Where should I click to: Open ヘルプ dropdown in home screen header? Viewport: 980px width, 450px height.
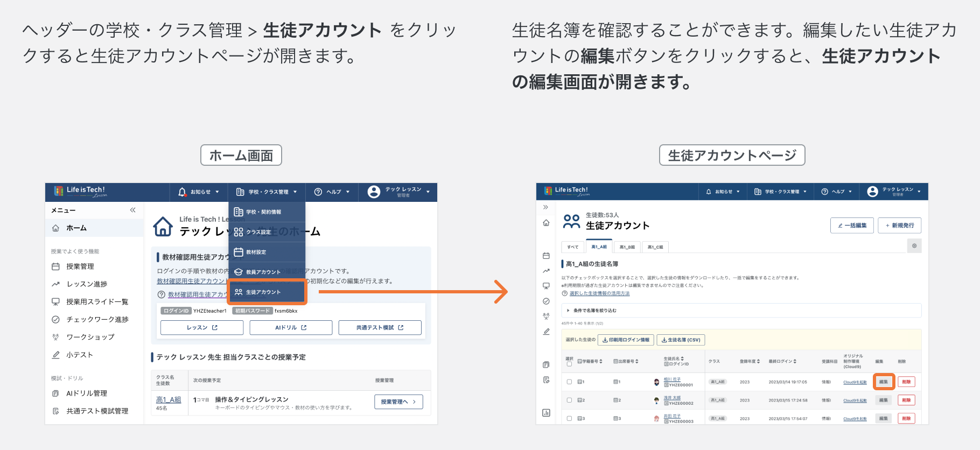tap(332, 192)
